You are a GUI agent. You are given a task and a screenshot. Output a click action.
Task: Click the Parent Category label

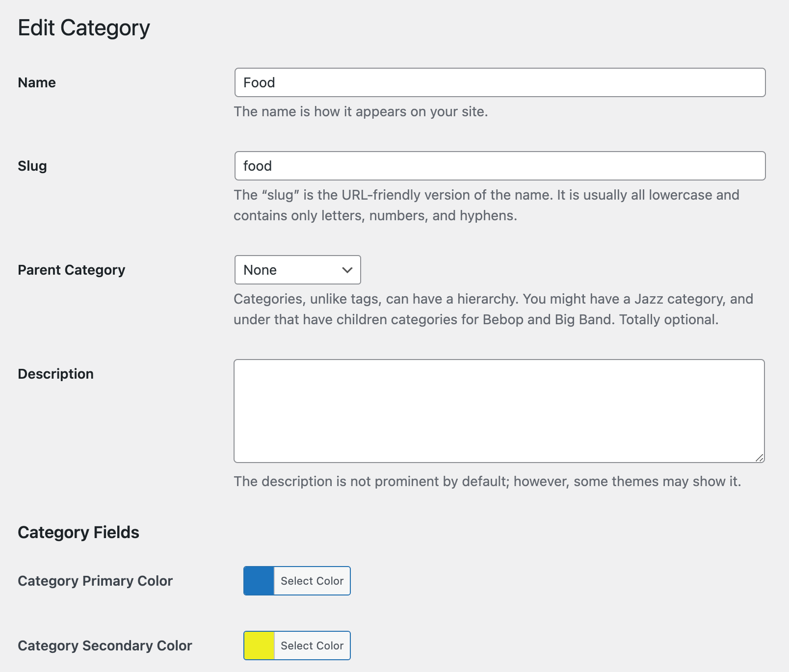72,270
